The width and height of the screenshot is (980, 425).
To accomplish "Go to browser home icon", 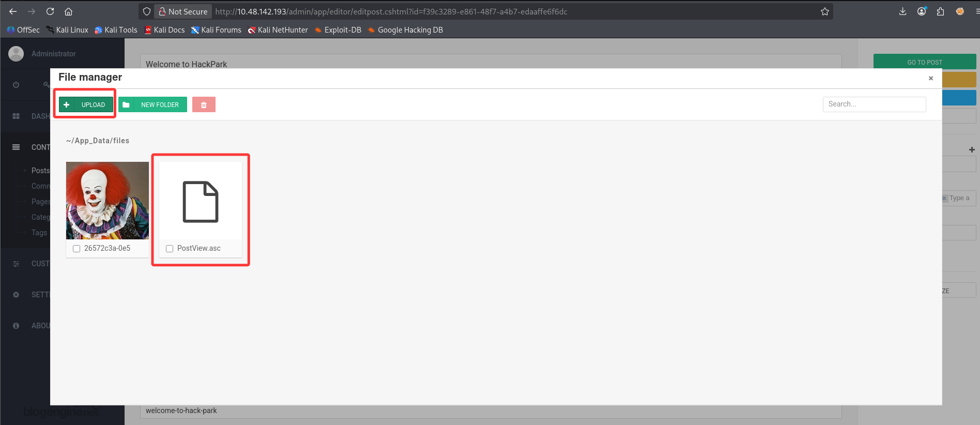I will [x=68, y=11].
